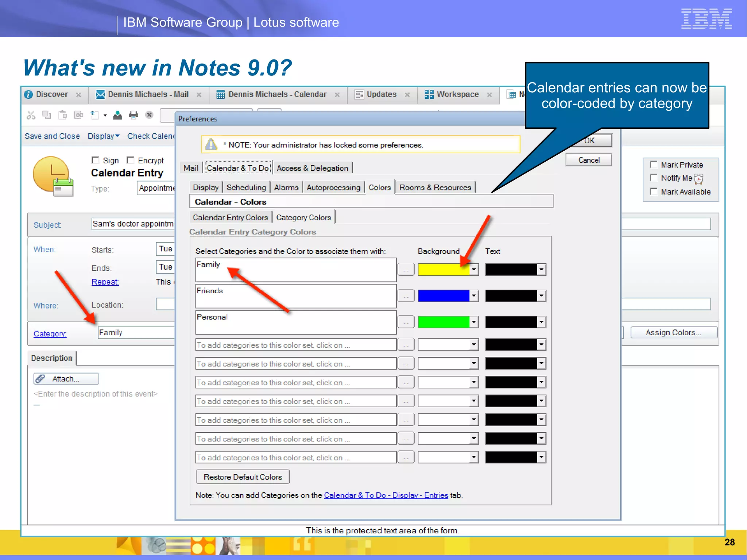
Task: Click the Subject input field
Action: tap(133, 224)
